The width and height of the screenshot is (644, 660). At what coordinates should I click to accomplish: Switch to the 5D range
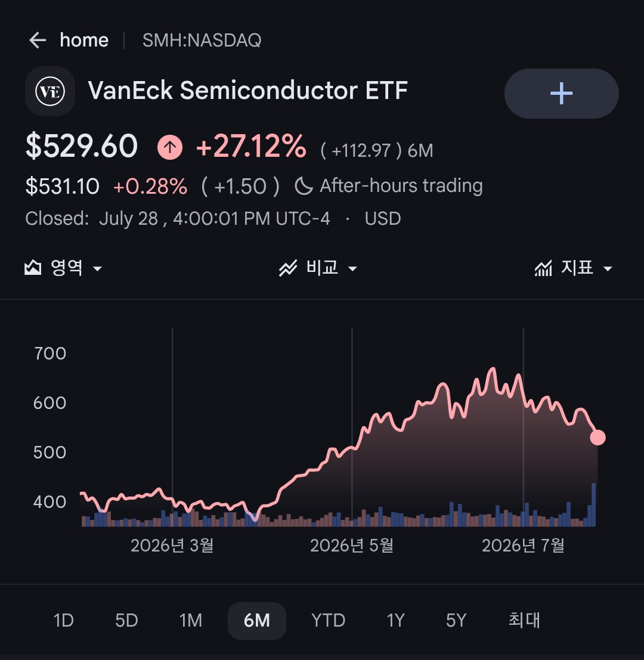(x=126, y=621)
